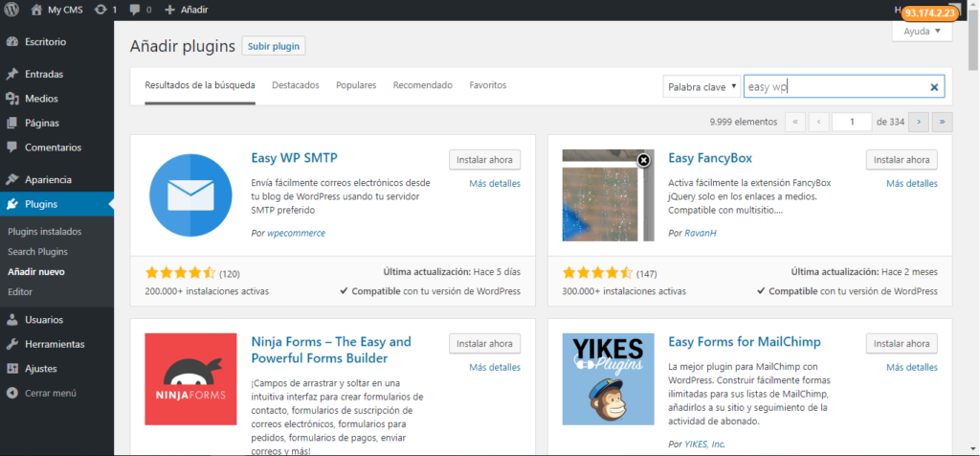
Task: Click the Easy FancyBox star rating
Action: click(x=597, y=273)
